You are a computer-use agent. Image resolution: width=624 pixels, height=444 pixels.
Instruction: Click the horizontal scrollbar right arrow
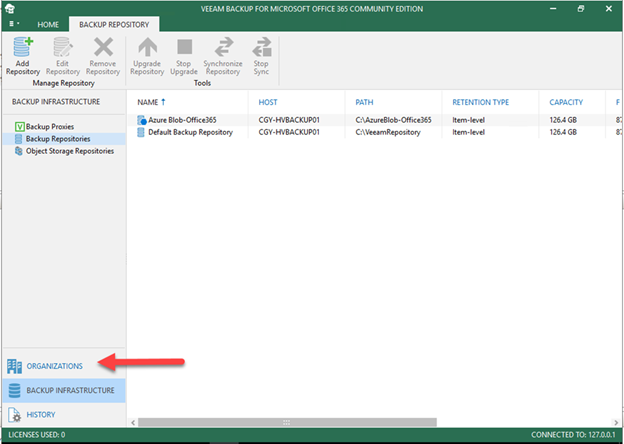tap(616, 423)
